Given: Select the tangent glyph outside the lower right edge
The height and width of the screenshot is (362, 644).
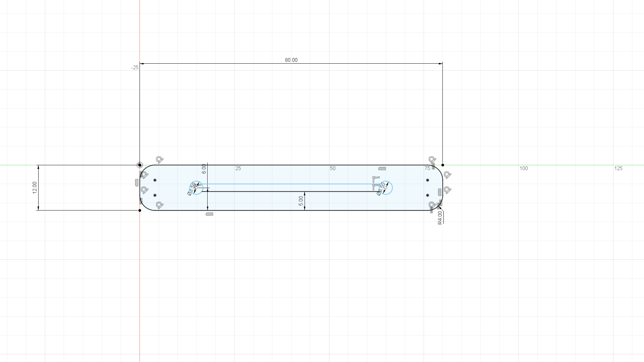Looking at the screenshot, I should 447,190.
